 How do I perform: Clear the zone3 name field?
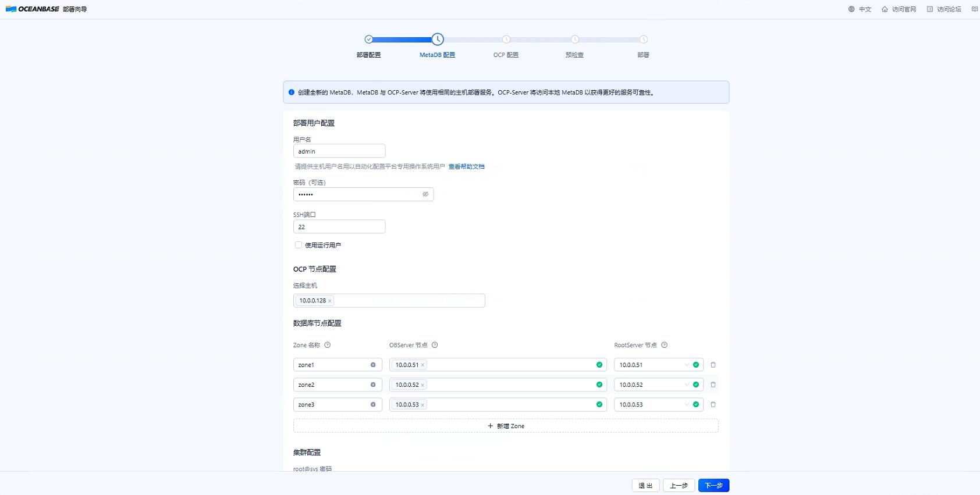click(x=373, y=404)
